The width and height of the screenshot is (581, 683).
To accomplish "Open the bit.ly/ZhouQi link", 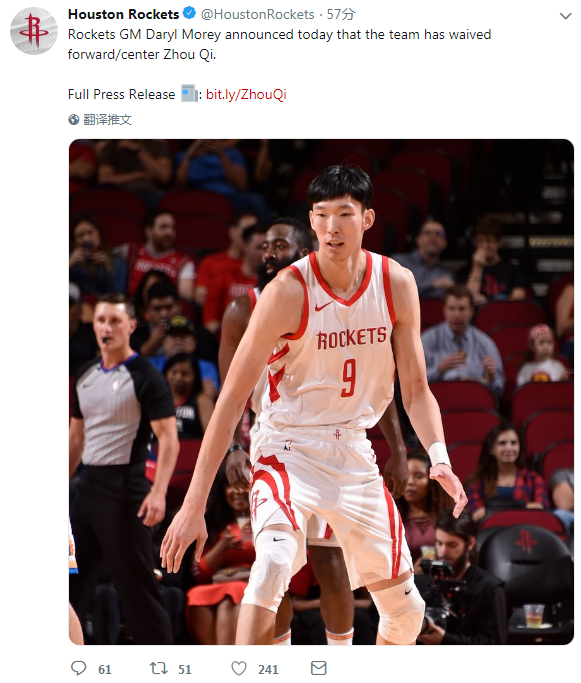I will point(246,94).
